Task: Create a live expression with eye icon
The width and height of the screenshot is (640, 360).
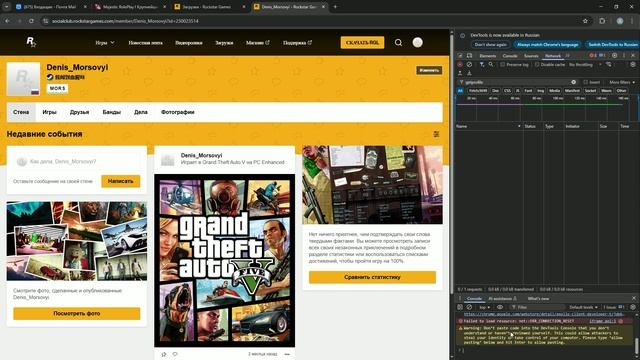Action: click(500, 307)
